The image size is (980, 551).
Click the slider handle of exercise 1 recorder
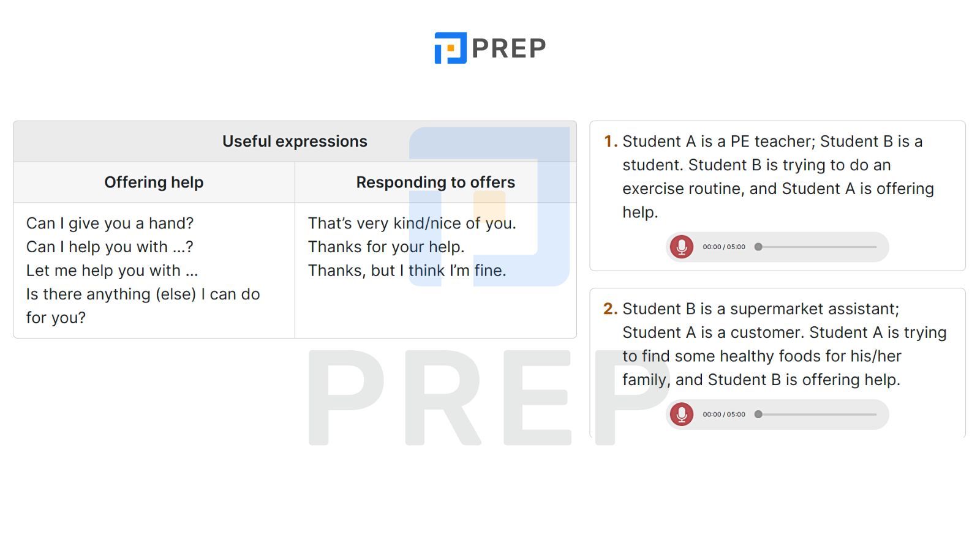pyautogui.click(x=758, y=247)
